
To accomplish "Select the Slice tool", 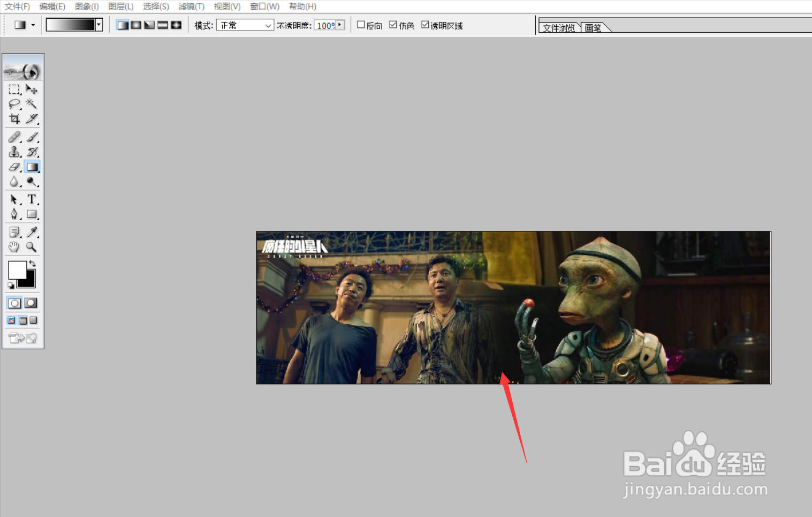I will pos(32,118).
